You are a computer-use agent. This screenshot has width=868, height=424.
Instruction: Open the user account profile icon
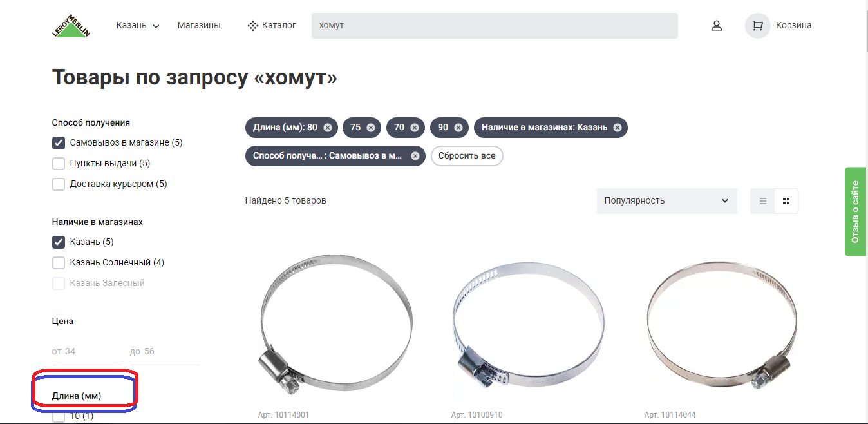coord(716,26)
